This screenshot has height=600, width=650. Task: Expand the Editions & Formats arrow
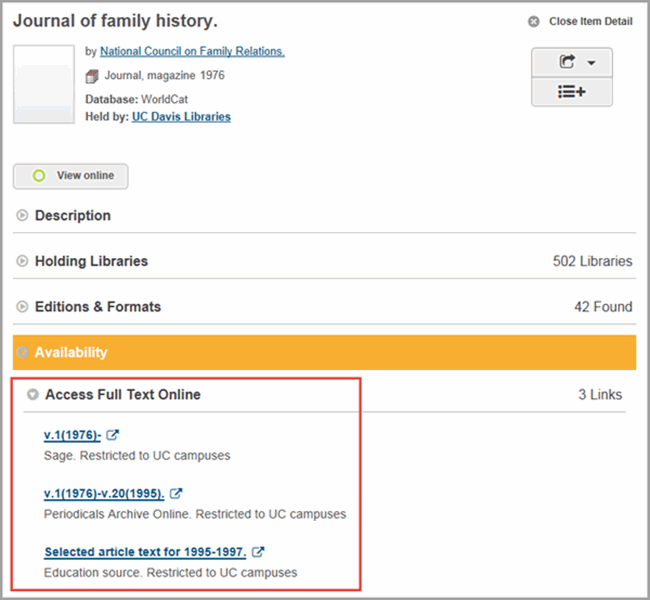[x=22, y=306]
